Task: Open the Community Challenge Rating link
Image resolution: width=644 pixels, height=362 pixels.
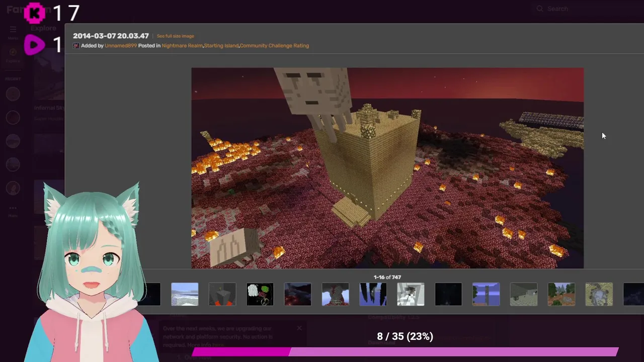Action: [x=274, y=46]
